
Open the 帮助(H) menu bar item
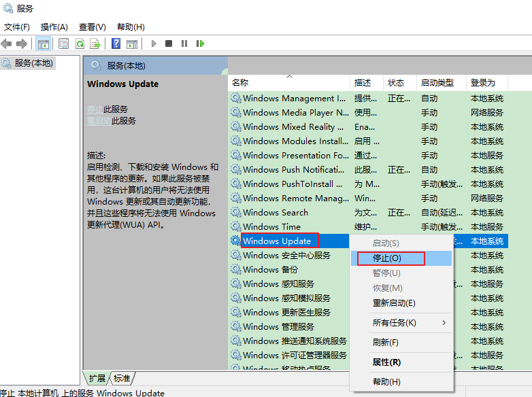(x=131, y=27)
